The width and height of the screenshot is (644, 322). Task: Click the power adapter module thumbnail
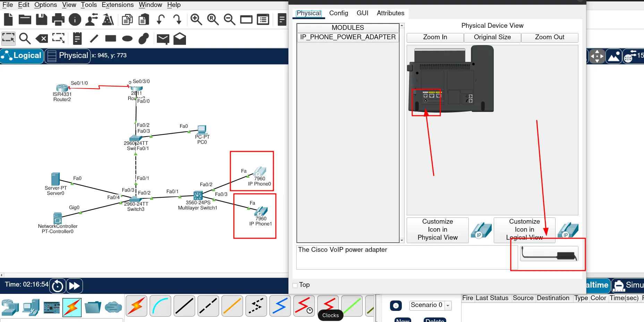549,254
